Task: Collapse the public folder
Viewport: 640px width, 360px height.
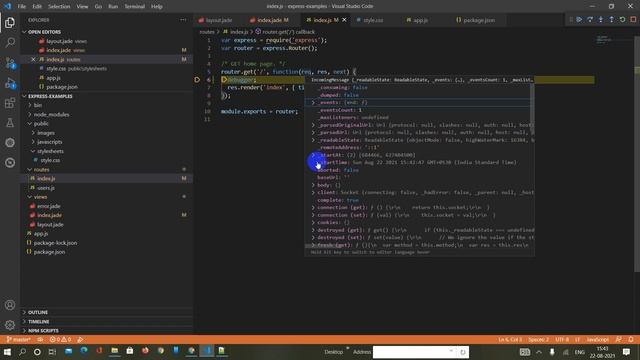Action: [30, 124]
